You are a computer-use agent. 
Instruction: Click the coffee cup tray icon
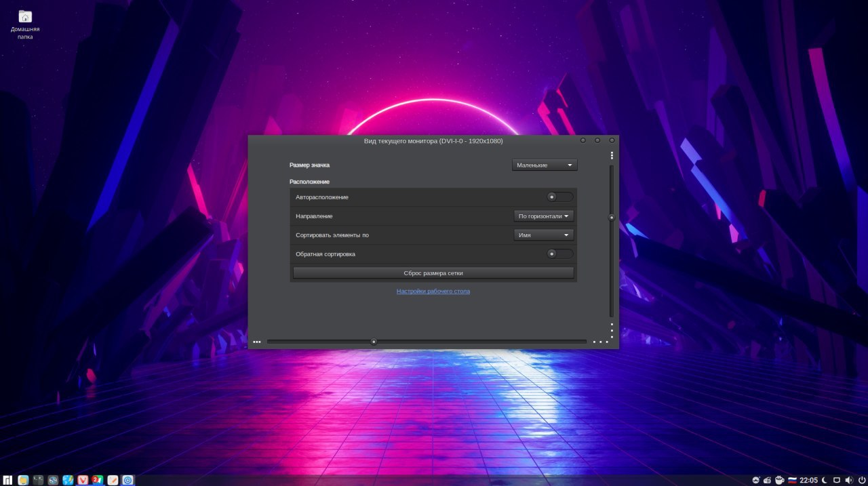click(780, 480)
